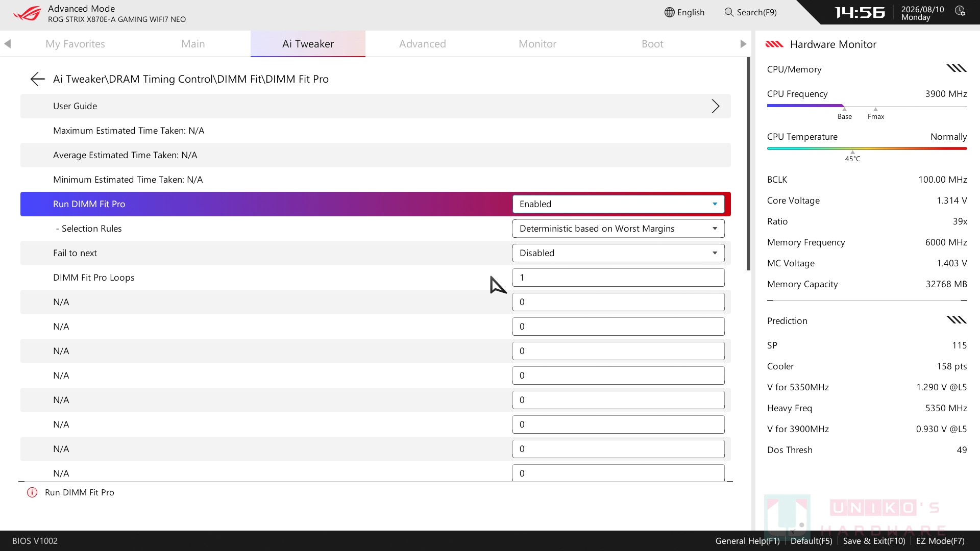Click the Memory Capacity value 32768 MB
This screenshot has height=551, width=980.
point(946,284)
